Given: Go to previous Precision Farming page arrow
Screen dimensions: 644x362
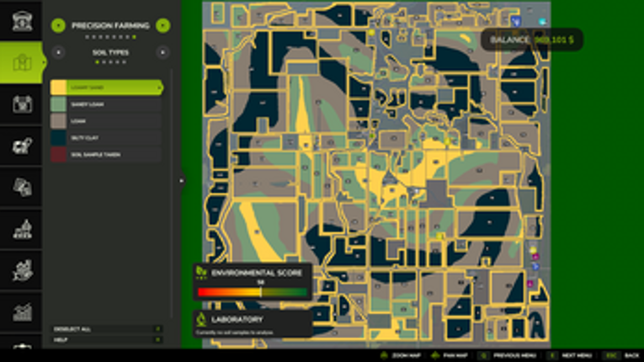Looking at the screenshot, I should click(x=58, y=25).
